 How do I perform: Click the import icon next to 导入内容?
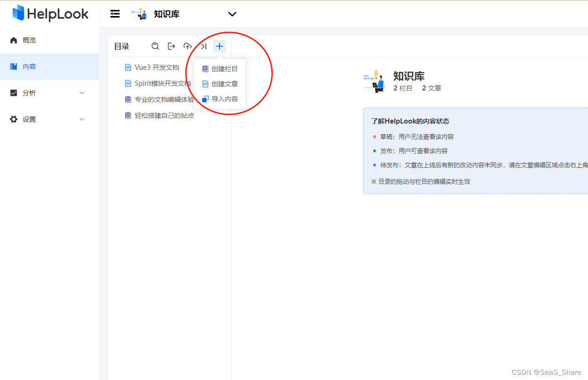[205, 99]
